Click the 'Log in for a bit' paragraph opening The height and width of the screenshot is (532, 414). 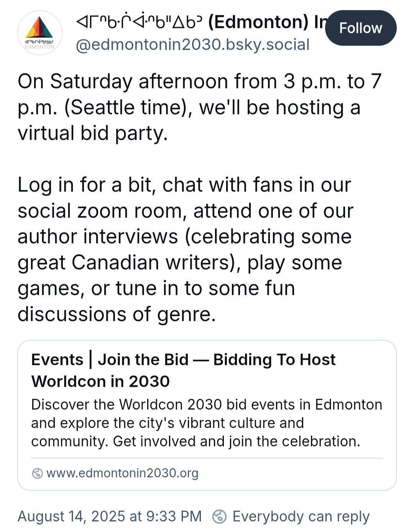[x=87, y=185]
